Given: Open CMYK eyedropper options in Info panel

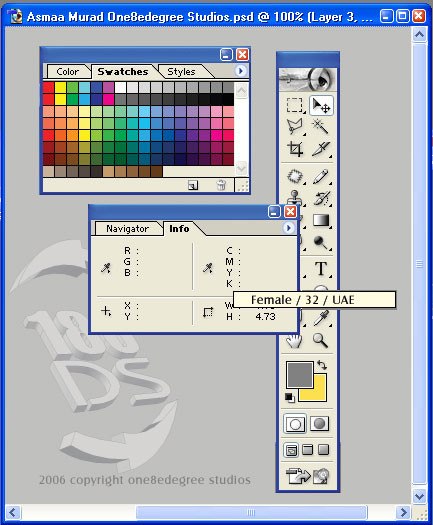Looking at the screenshot, I should coord(208,268).
